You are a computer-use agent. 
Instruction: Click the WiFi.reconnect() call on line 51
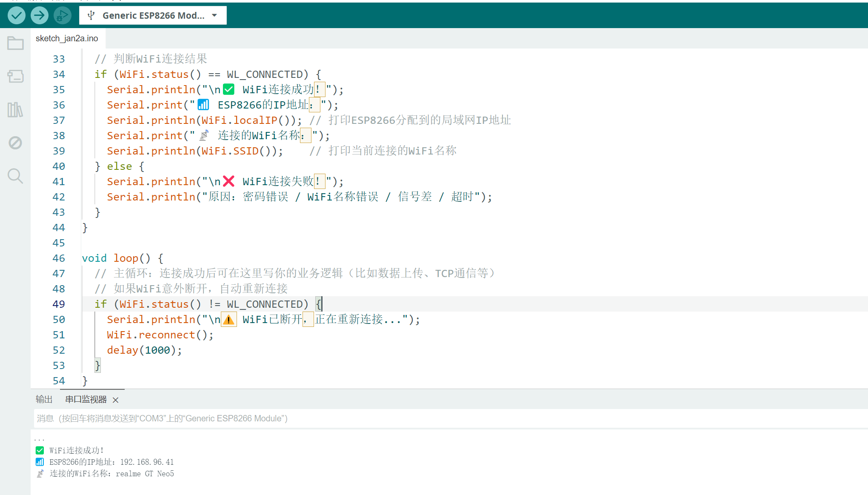pos(160,335)
